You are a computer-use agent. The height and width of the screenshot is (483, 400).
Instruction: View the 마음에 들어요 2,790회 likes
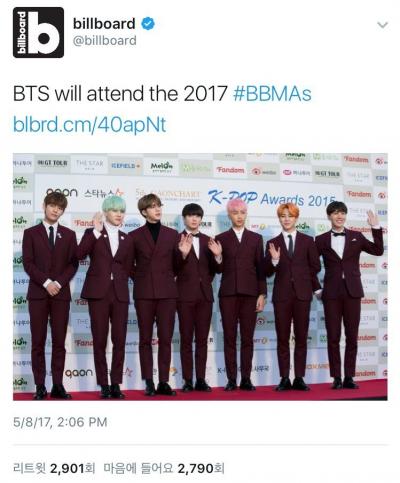click(x=164, y=468)
